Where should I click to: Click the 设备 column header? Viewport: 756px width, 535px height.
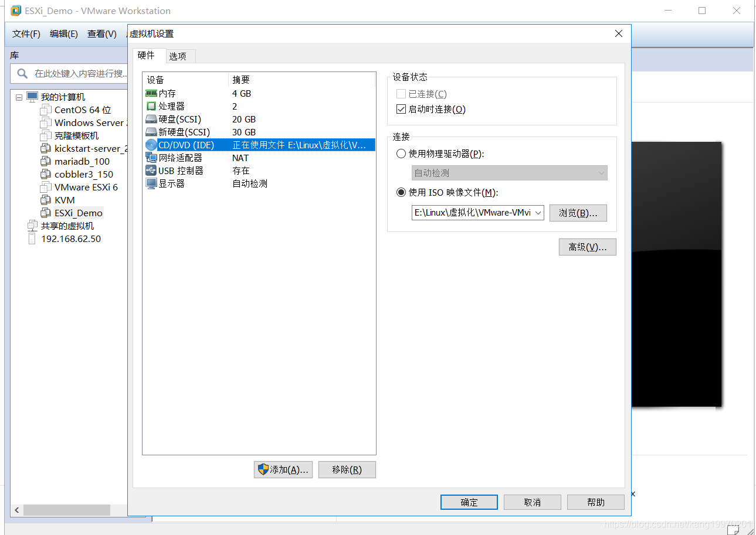pyautogui.click(x=185, y=80)
